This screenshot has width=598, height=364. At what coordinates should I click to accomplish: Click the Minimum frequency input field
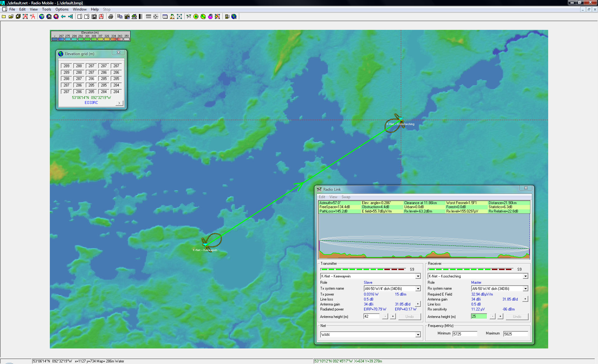coord(464,334)
